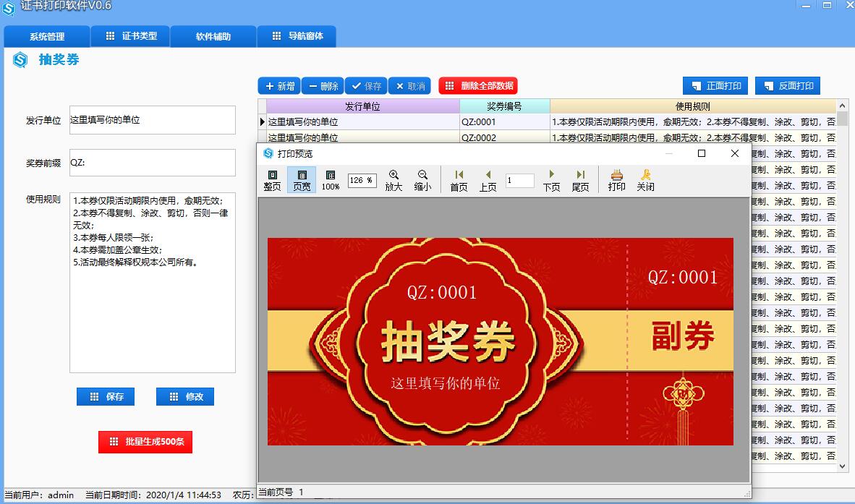This screenshot has height=504, width=855.
Task: Open the 系统管理 menu tab
Action: 47,36
